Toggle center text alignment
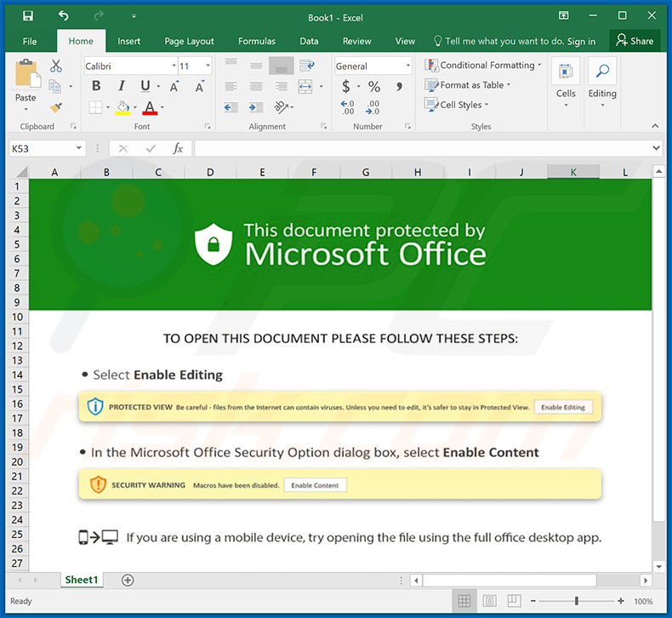 pos(256,87)
